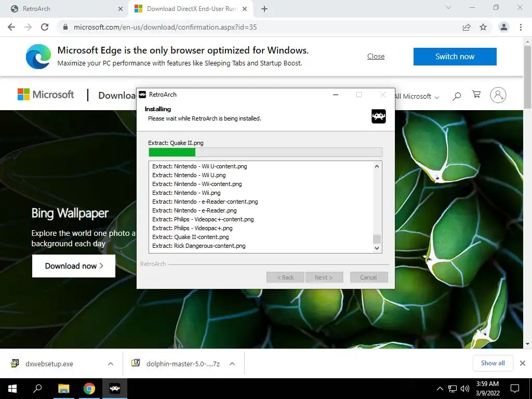Viewport: 532px width, 399px height.
Task: Open the dxwebsetup.exe download item
Action: (49, 364)
